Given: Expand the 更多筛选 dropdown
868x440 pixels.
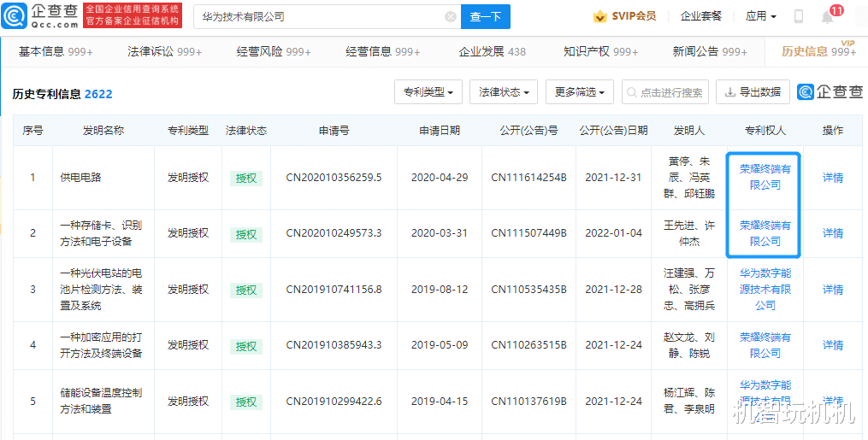Looking at the screenshot, I should [580, 92].
